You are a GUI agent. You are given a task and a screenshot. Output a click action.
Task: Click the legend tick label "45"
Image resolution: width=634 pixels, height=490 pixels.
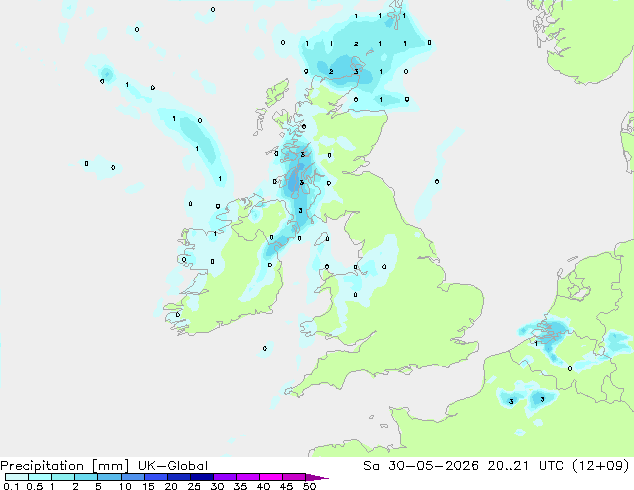pyautogui.click(x=286, y=486)
